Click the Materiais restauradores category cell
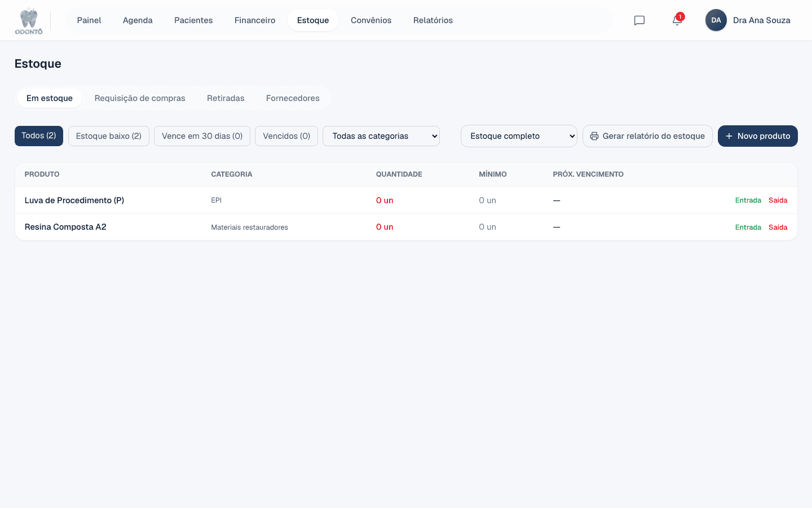 tap(250, 227)
